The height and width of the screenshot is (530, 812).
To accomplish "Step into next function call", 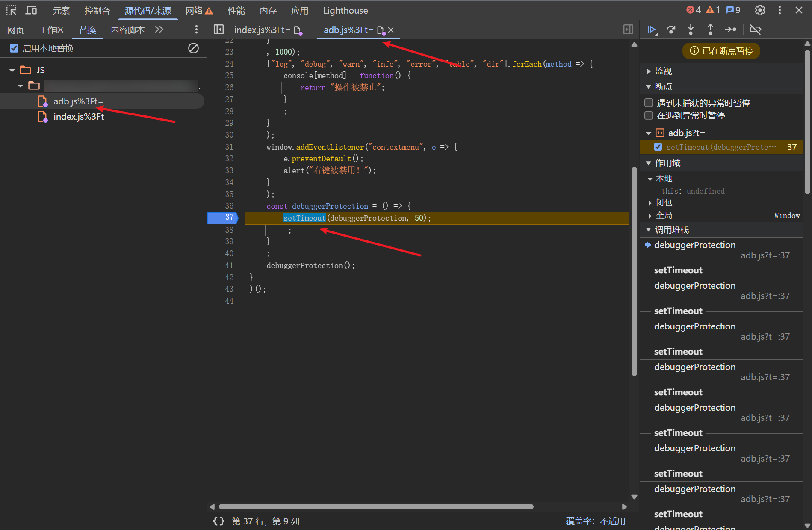I will [691, 30].
